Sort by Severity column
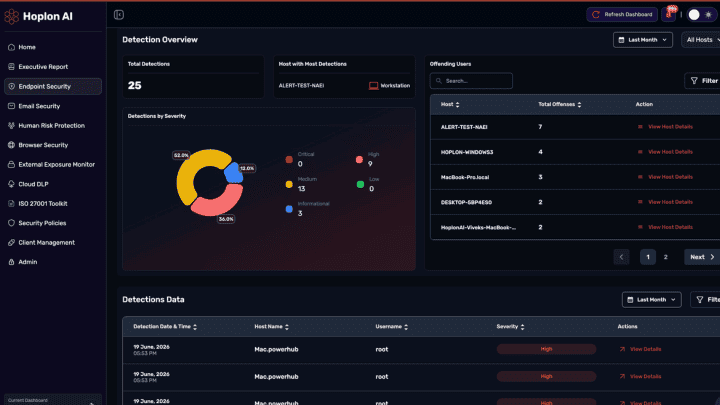This screenshot has width=720, height=405. [510, 327]
